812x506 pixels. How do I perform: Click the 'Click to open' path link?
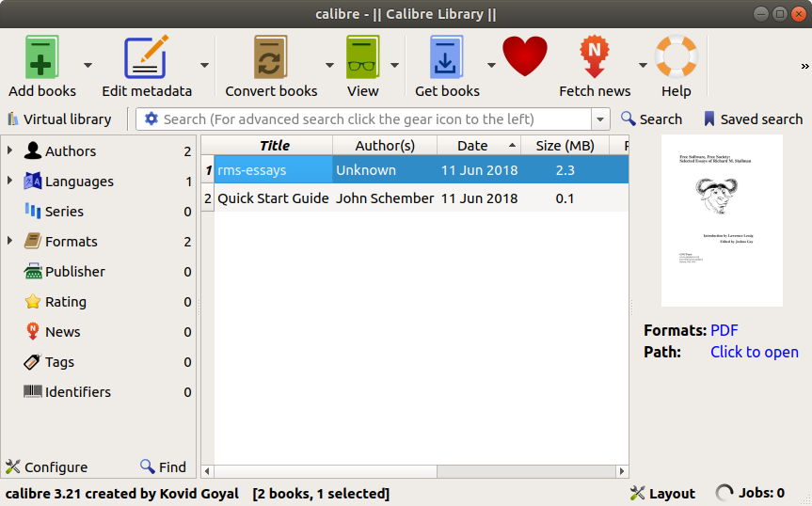[754, 352]
